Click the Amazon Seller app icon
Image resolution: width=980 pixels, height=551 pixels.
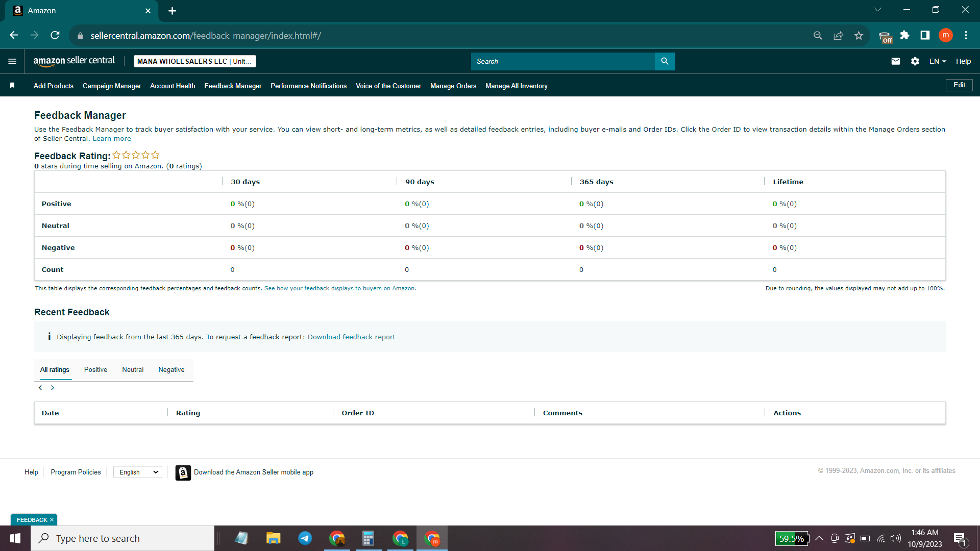(183, 472)
